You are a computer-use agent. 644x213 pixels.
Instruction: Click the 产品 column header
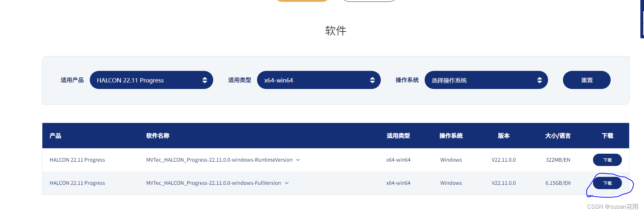pyautogui.click(x=55, y=136)
